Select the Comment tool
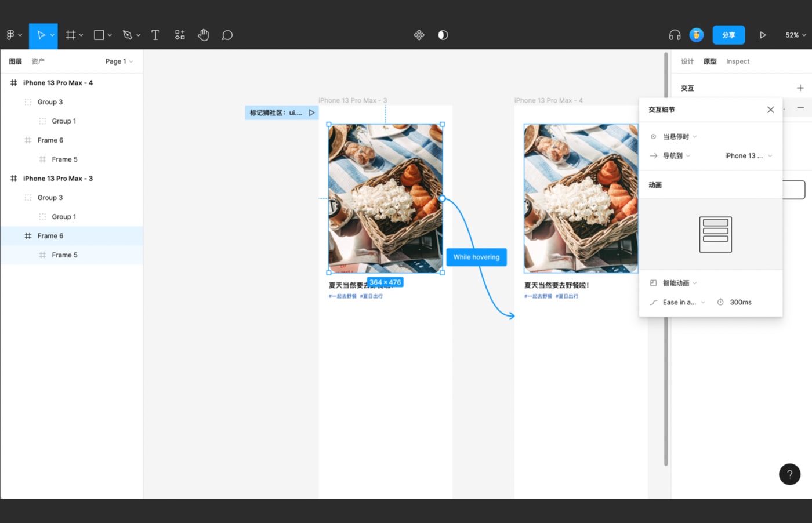 (x=227, y=35)
